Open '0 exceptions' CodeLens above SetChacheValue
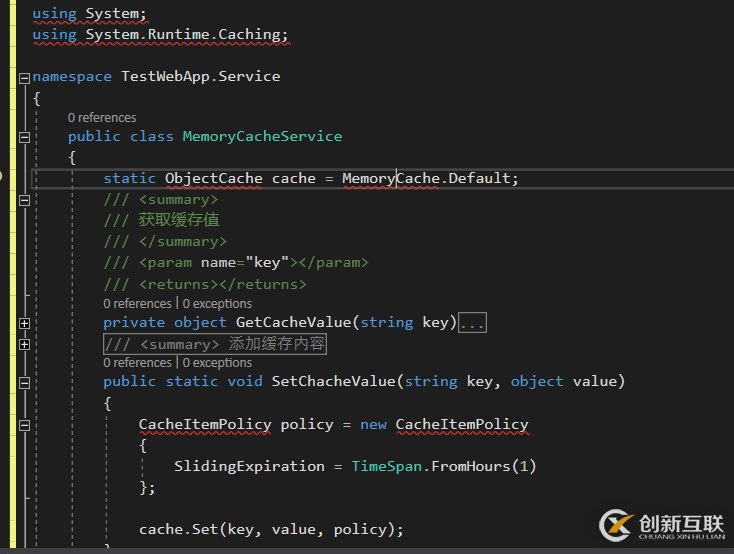 217,362
